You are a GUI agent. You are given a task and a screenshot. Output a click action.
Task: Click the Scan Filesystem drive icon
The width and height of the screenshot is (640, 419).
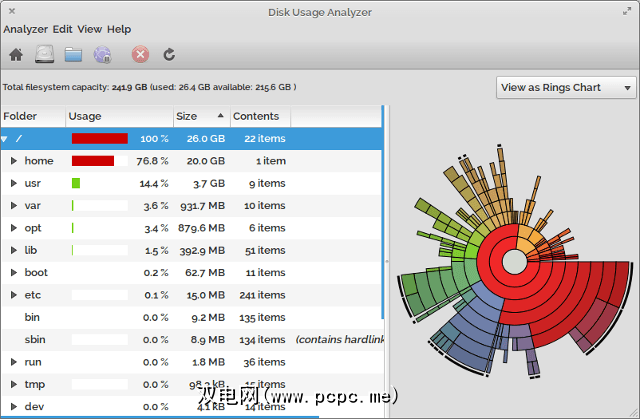44,54
